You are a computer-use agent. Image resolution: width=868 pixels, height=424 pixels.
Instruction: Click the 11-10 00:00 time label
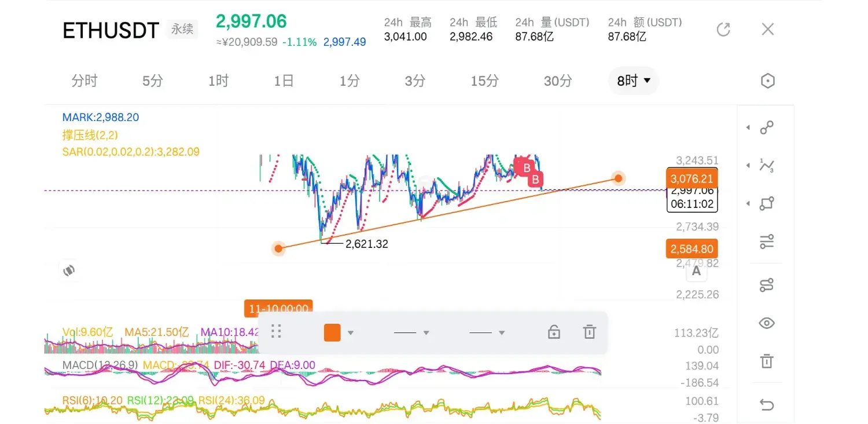click(279, 309)
